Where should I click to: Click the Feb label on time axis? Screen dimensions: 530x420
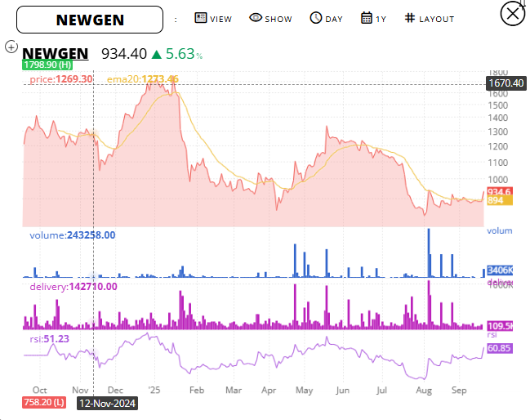(197, 391)
